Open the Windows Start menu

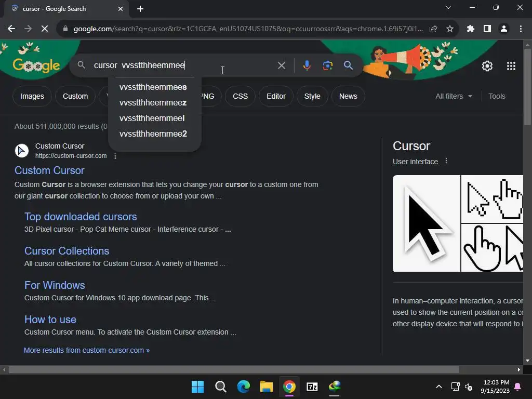point(197,387)
